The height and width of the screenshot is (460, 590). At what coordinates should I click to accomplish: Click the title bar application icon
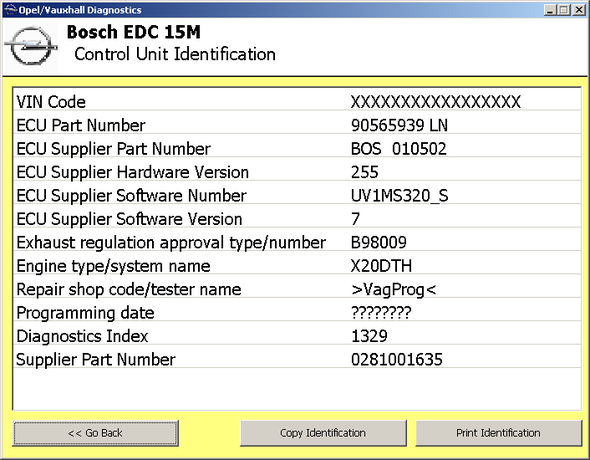(11, 10)
